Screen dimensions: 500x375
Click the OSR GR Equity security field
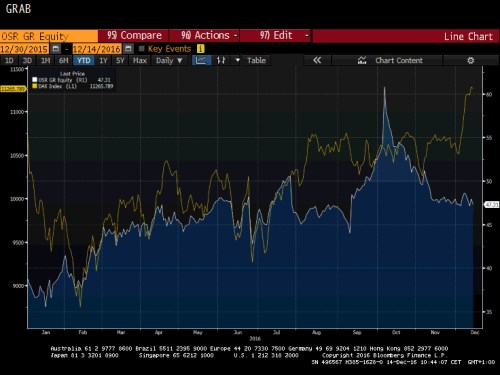point(49,36)
